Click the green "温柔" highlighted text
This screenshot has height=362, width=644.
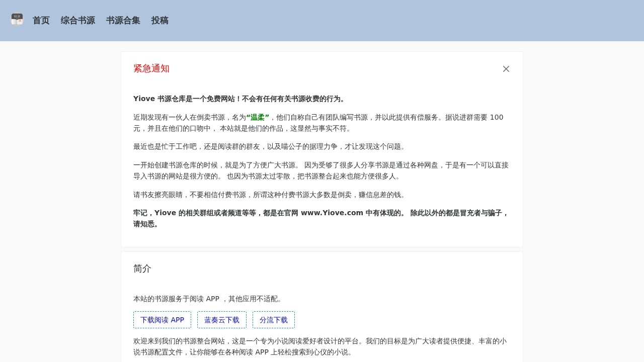point(258,117)
